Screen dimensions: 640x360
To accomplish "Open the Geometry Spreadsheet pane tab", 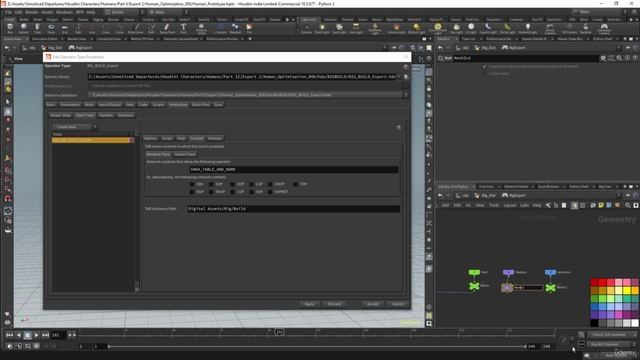I will 180,39.
